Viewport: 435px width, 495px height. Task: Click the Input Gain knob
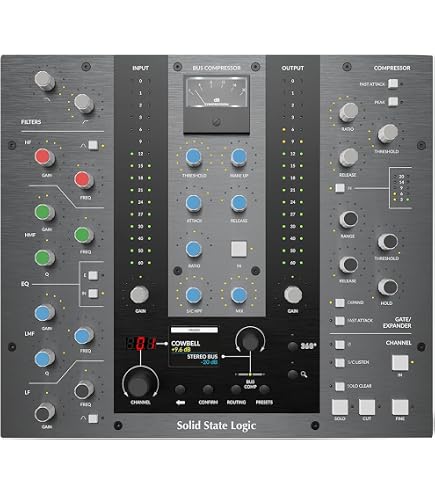(x=140, y=294)
